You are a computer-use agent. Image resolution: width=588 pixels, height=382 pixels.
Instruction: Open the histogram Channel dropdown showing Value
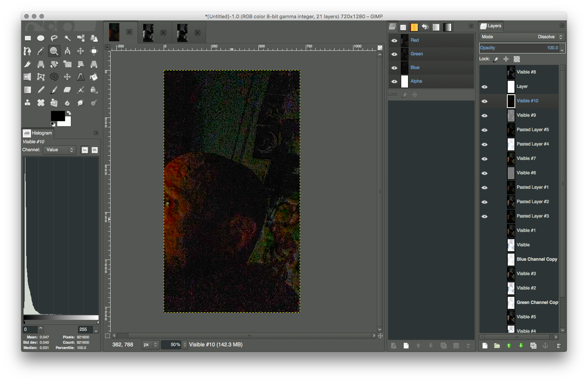click(59, 150)
